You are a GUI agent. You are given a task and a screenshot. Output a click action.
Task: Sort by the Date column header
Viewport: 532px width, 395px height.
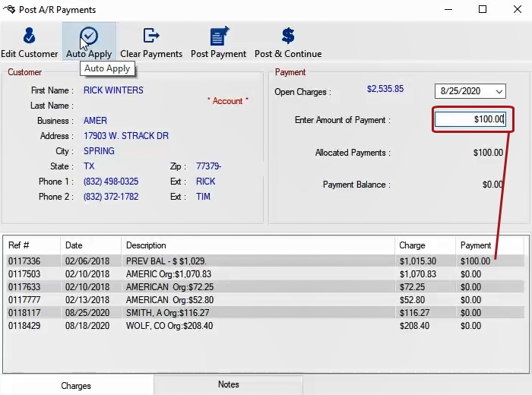pyautogui.click(x=90, y=245)
